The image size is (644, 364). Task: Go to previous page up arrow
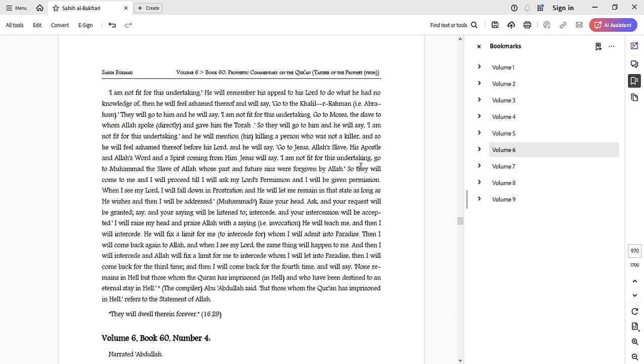[x=635, y=281]
